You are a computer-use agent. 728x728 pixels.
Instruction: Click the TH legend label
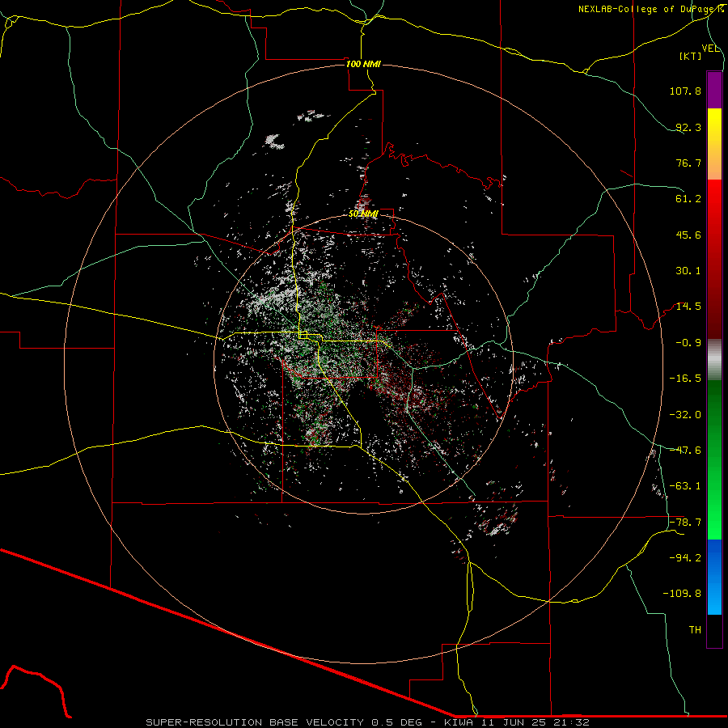pyautogui.click(x=695, y=630)
